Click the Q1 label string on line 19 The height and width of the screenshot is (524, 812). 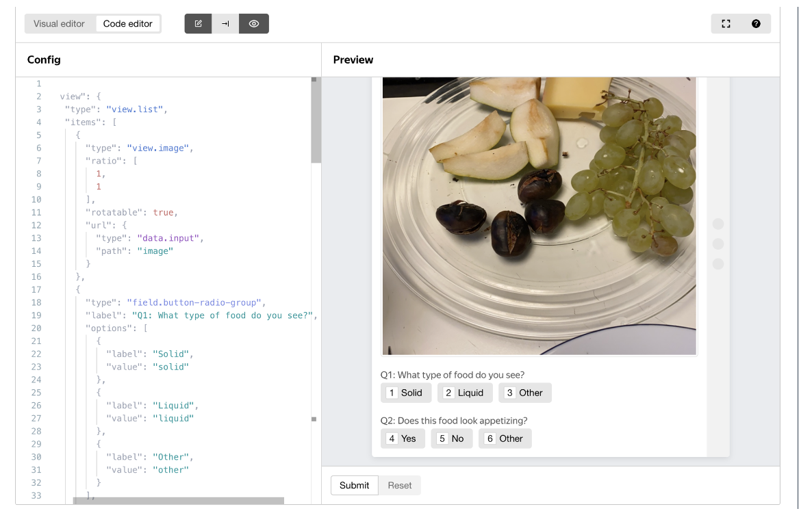click(x=223, y=315)
